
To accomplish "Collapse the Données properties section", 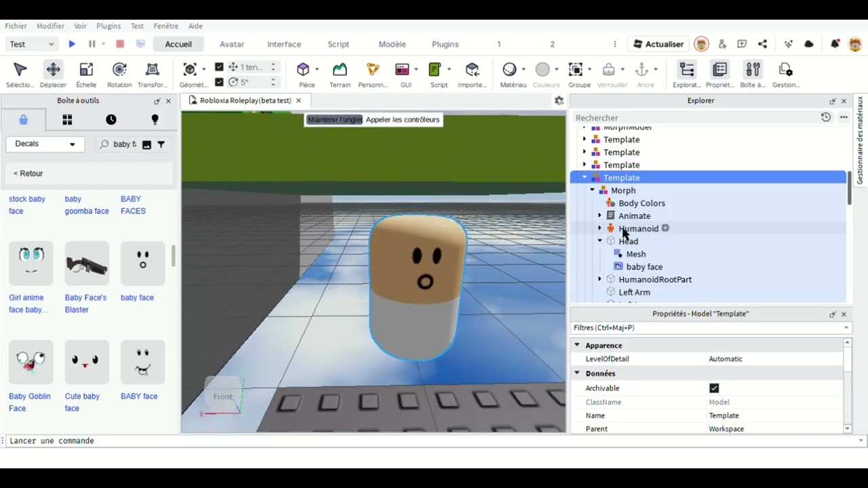I will click(x=577, y=373).
